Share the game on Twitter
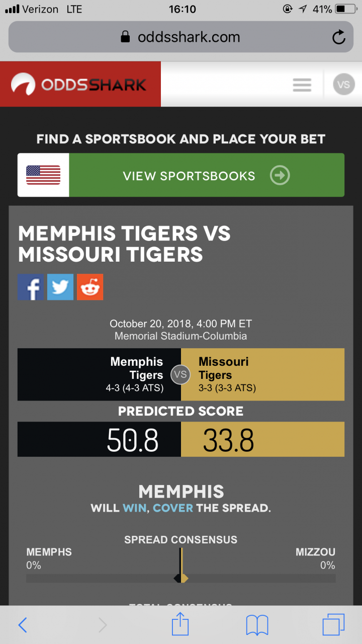Viewport: 362px width, 644px height. [60, 287]
